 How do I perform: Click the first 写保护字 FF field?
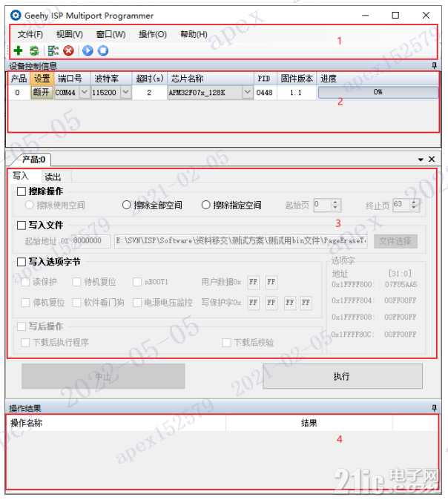tap(253, 303)
